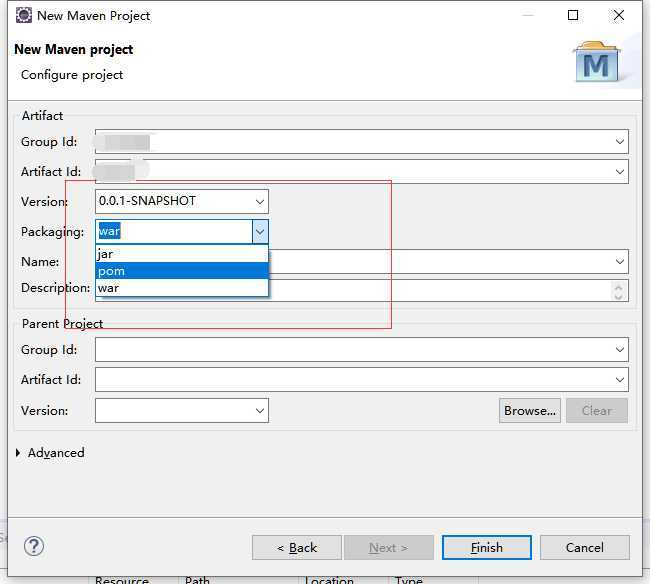Open the Artifact section Artifact Id dropdown arrow
This screenshot has width=650, height=584.
pyautogui.click(x=620, y=171)
